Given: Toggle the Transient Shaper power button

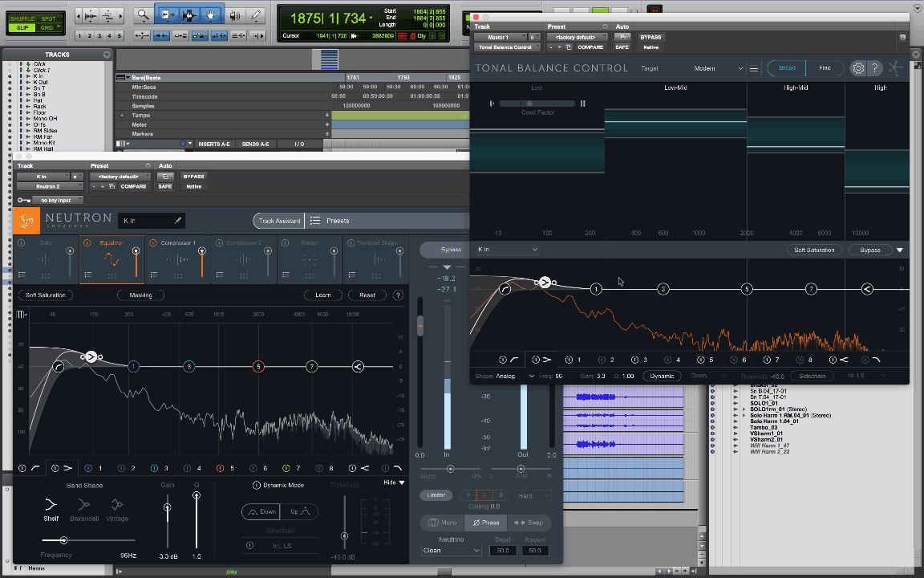Looking at the screenshot, I should pyautogui.click(x=351, y=243).
